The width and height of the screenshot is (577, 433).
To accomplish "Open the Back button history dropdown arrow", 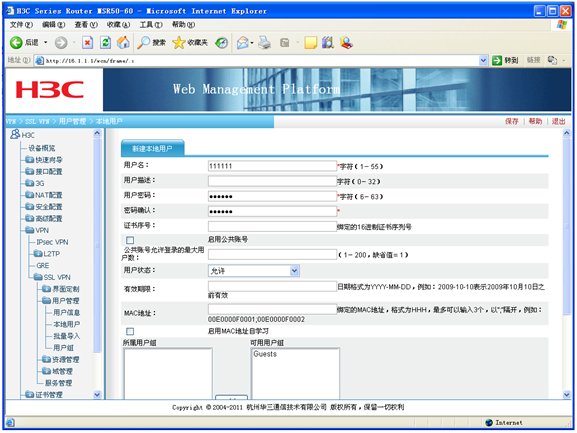I will (x=46, y=43).
